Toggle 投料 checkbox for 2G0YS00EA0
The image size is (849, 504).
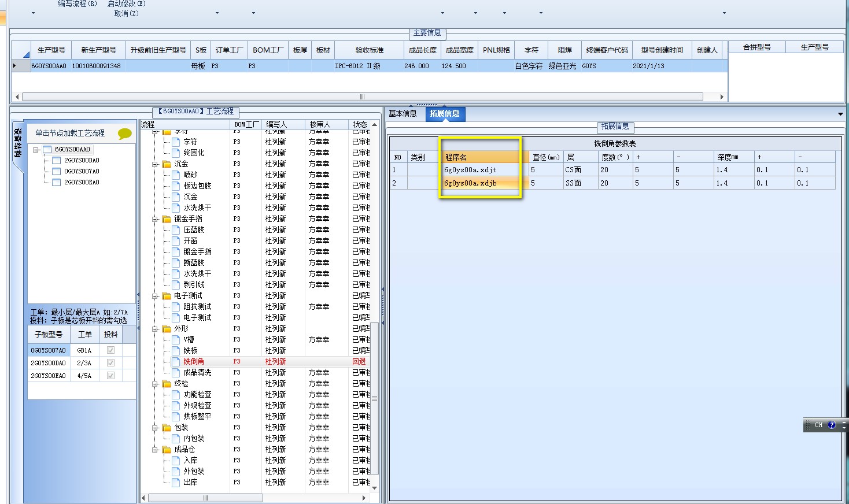(110, 376)
